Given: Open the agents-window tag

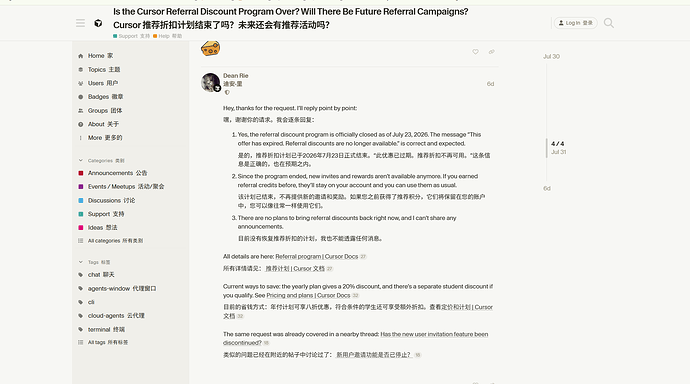Looking at the screenshot, I should tap(131, 289).
